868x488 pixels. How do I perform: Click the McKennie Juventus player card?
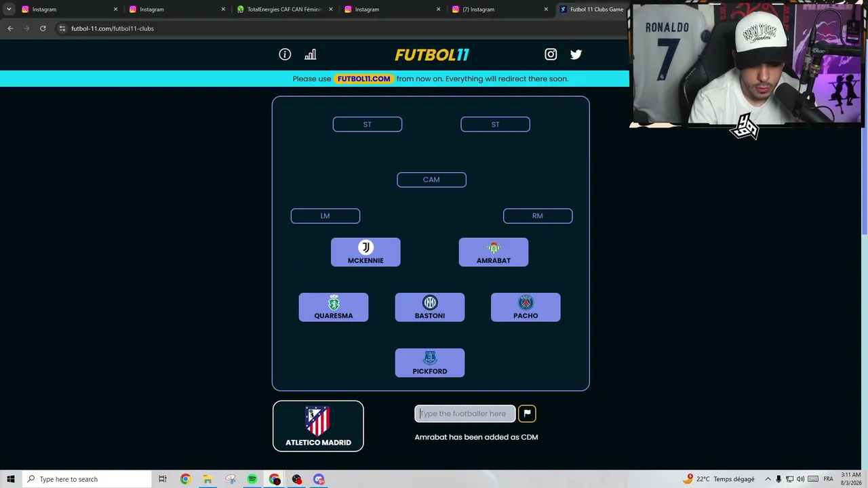pos(366,252)
